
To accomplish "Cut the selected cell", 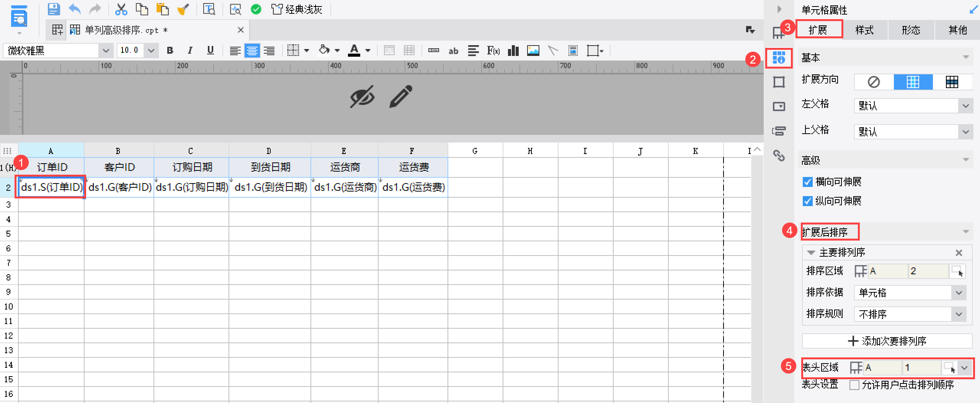I will point(121,9).
